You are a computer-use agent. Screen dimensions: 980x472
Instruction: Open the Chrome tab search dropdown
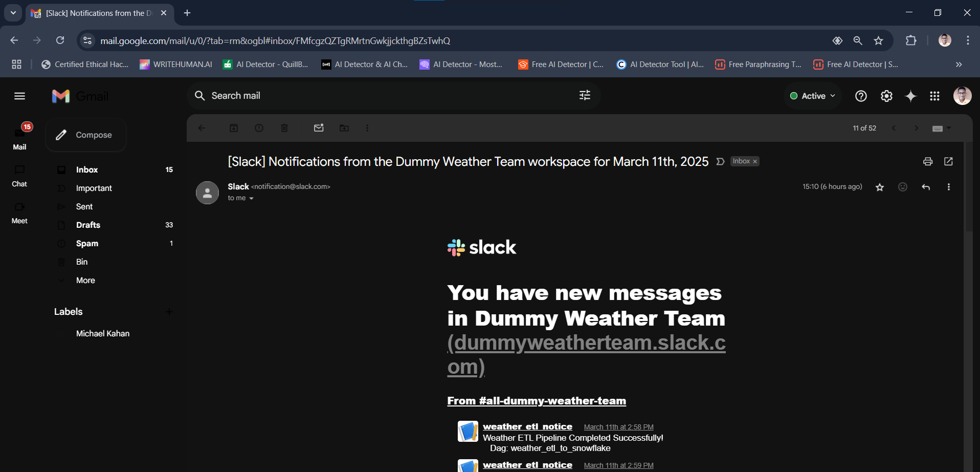13,13
